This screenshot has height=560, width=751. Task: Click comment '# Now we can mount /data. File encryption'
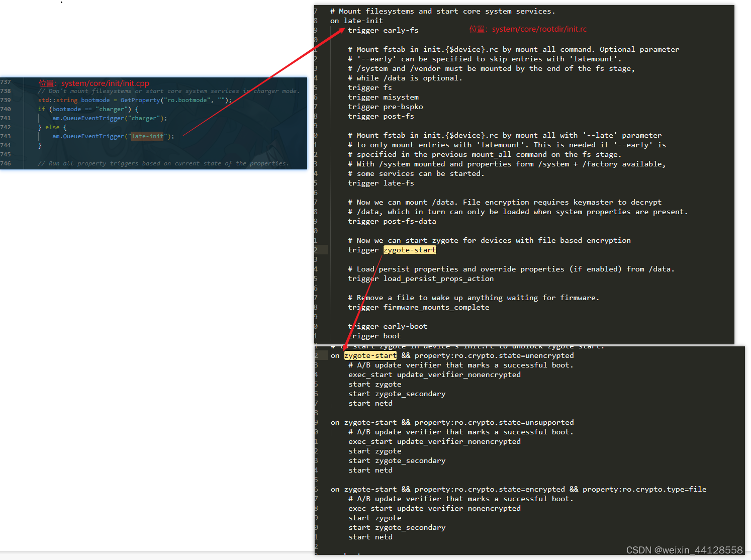coord(505,202)
